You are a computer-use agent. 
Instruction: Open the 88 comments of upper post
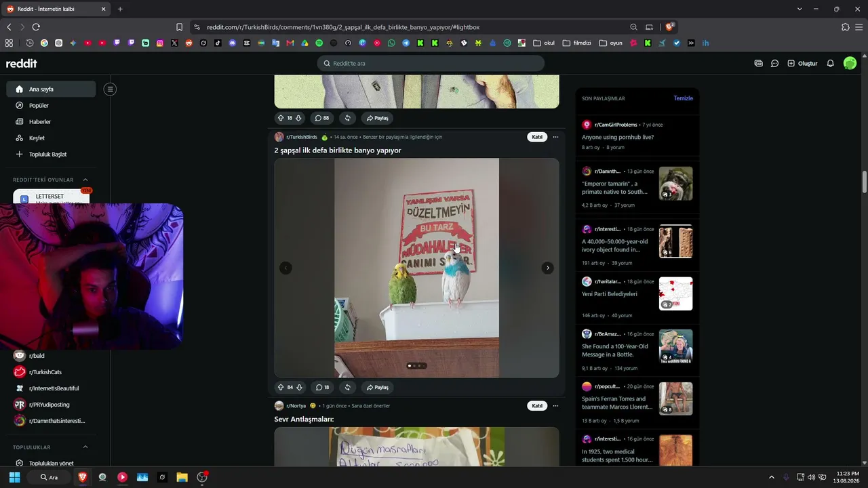point(322,118)
